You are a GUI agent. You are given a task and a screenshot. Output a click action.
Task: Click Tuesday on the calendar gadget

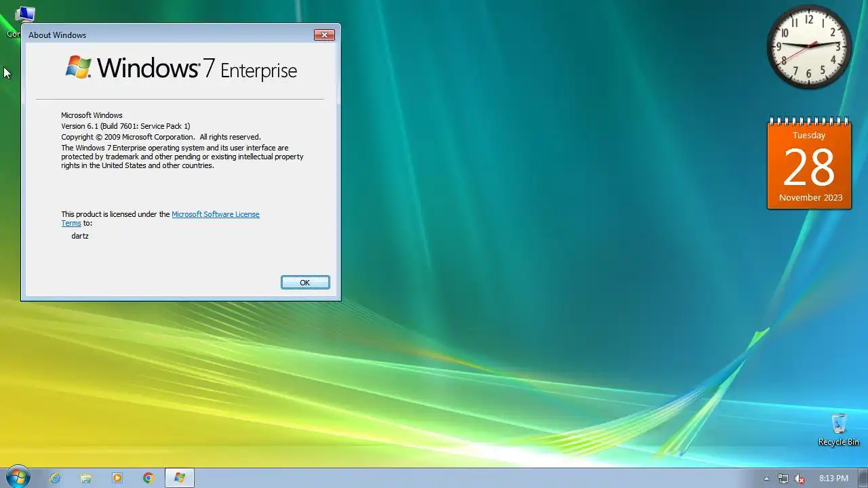click(809, 136)
